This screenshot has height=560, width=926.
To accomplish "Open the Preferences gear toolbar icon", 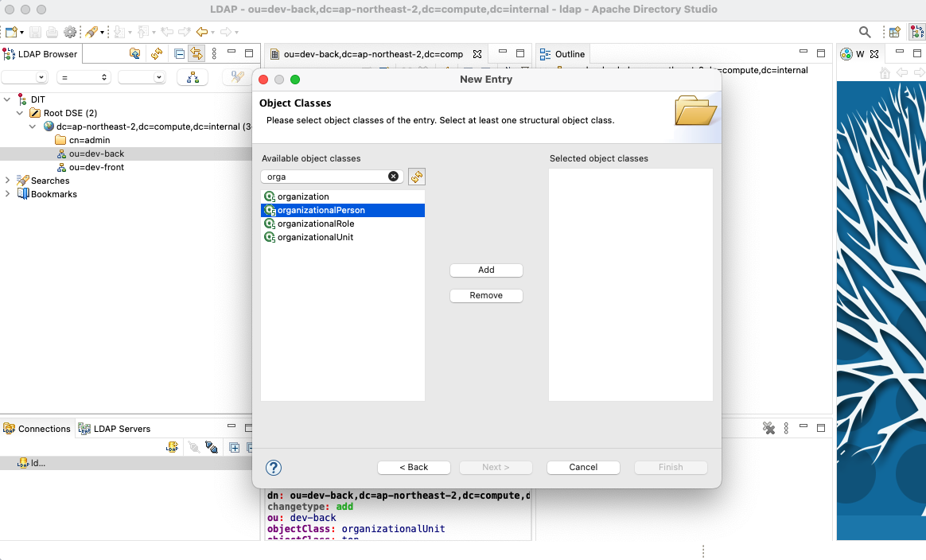I will pyautogui.click(x=70, y=32).
